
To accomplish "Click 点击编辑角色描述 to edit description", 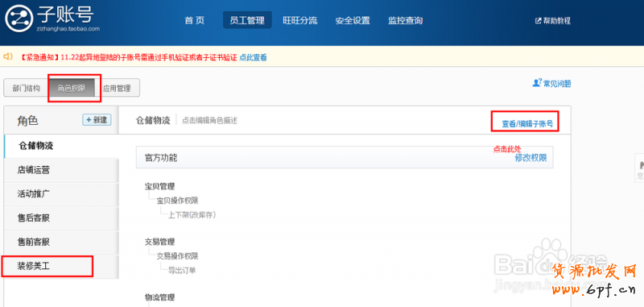I will pyautogui.click(x=209, y=120).
